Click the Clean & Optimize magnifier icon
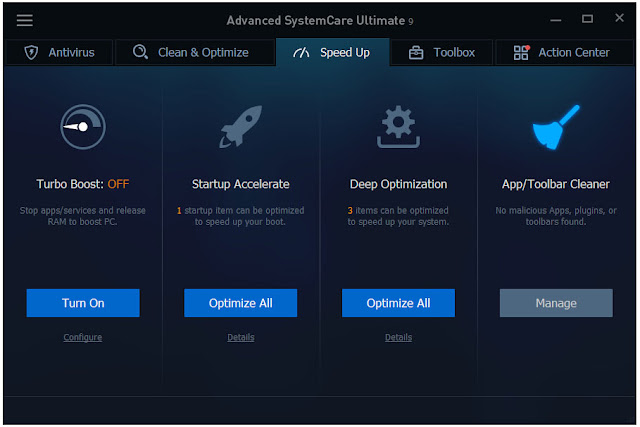 (140, 52)
